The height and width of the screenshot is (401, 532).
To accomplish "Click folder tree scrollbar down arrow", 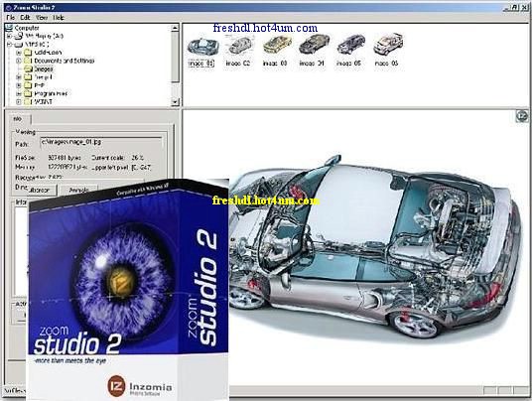I will point(175,102).
